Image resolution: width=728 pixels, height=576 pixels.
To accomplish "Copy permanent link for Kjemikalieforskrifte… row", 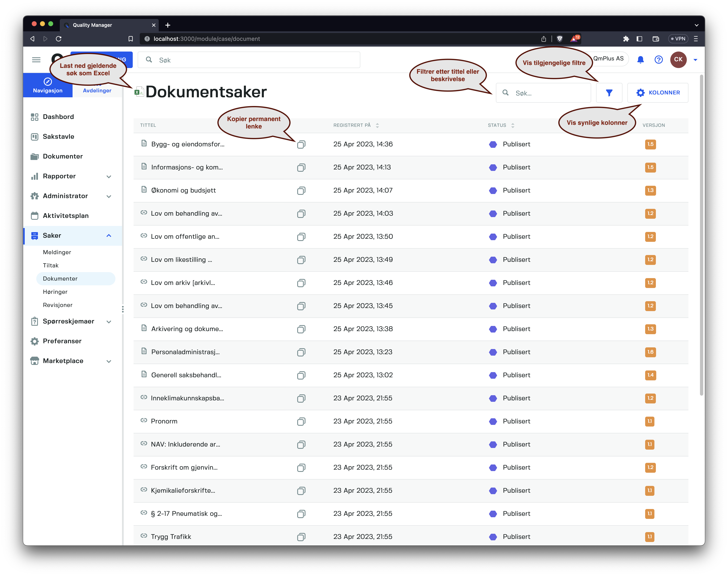I will pos(301,491).
